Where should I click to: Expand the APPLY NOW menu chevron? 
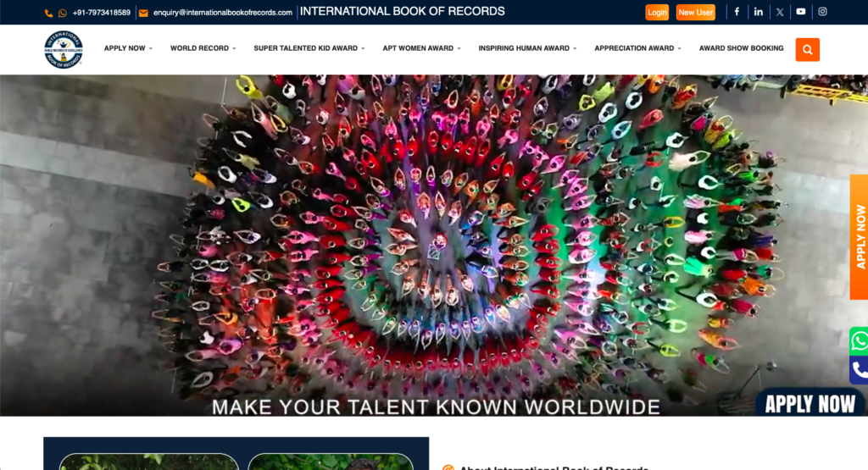point(151,48)
